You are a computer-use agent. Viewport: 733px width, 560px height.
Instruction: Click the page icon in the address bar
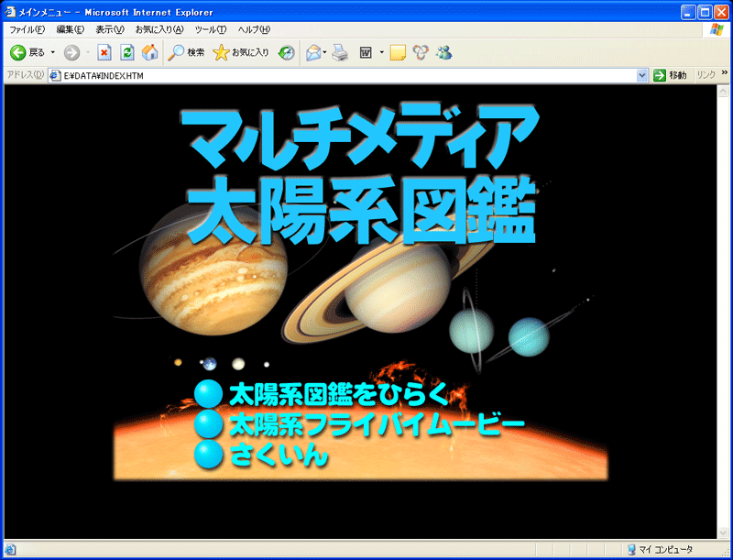(x=55, y=76)
